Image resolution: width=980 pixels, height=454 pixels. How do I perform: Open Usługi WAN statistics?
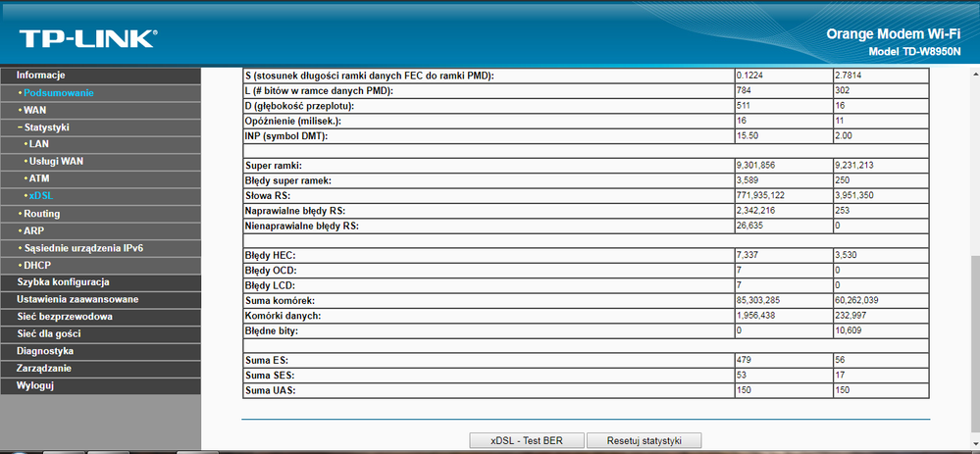[x=56, y=161]
